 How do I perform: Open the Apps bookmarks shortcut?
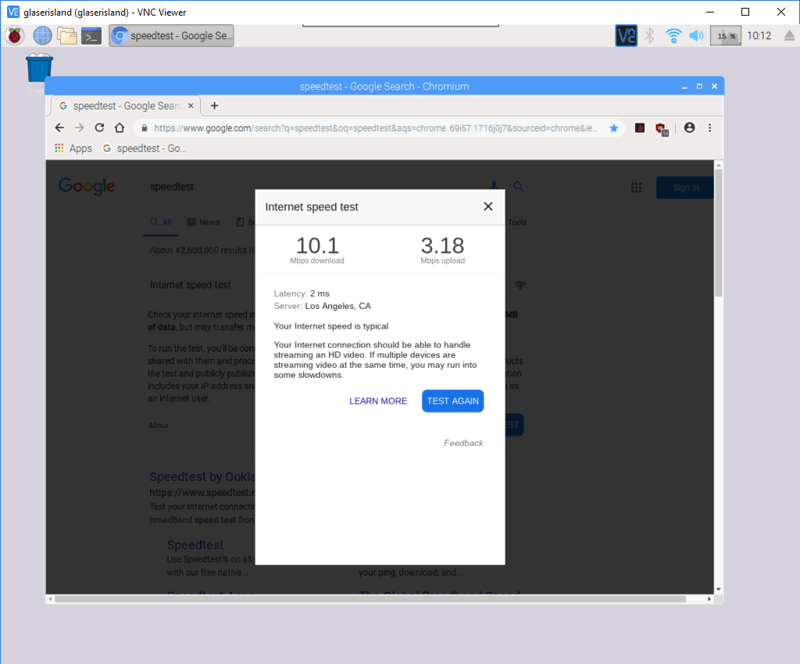click(73, 147)
